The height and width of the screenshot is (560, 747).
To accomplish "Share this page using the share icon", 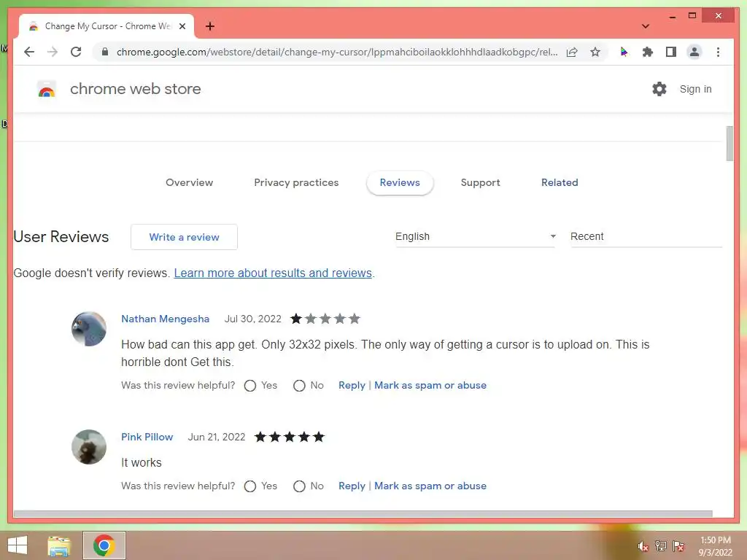I will click(x=572, y=52).
